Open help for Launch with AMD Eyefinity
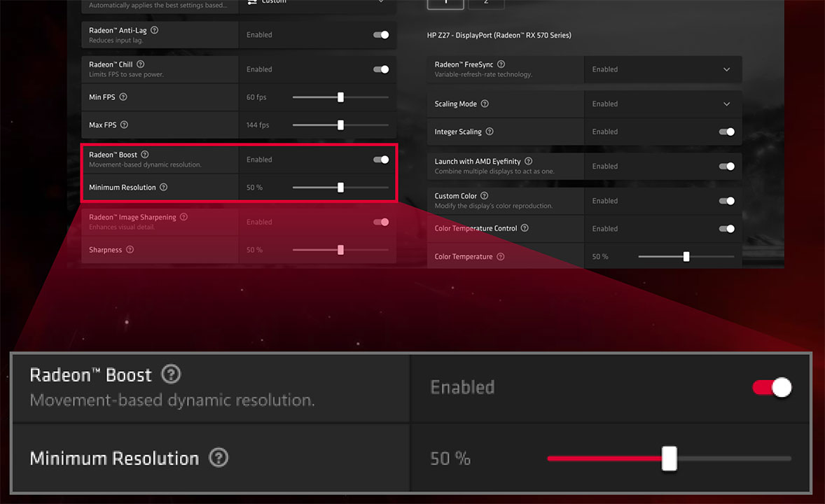Viewport: 825px width, 504px height. pos(528,161)
